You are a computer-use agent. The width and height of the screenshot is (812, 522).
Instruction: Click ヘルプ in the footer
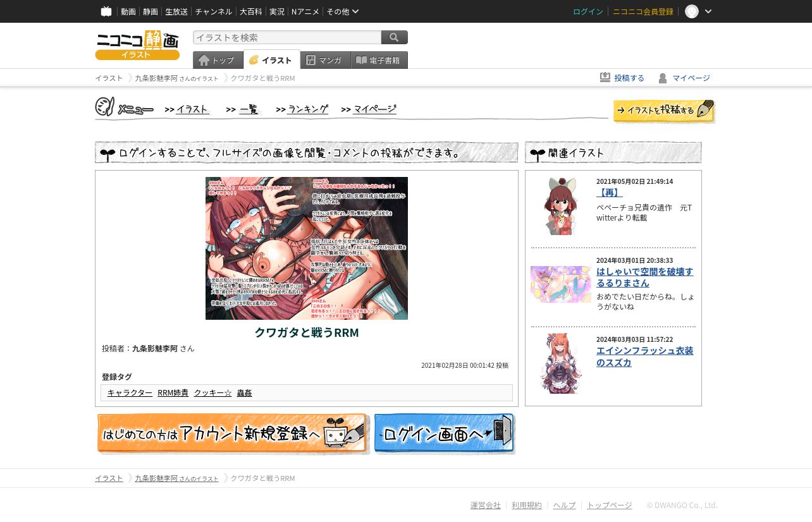point(564,505)
